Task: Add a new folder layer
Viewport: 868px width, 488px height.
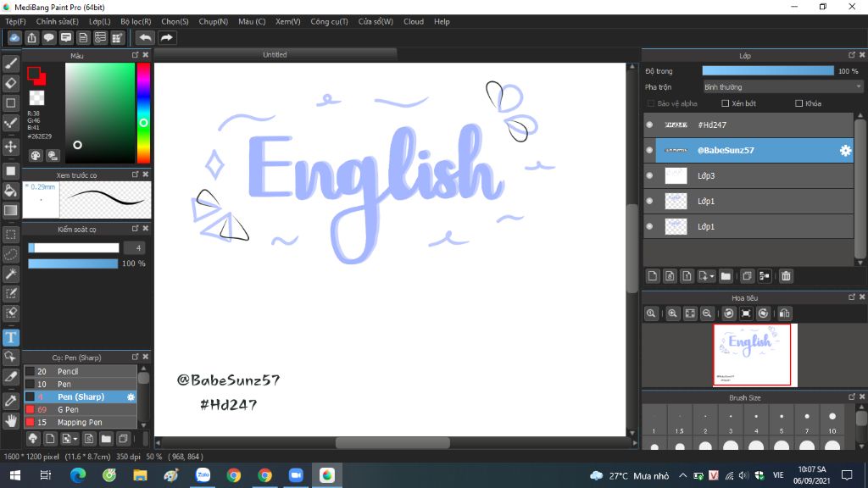Action: pos(726,276)
